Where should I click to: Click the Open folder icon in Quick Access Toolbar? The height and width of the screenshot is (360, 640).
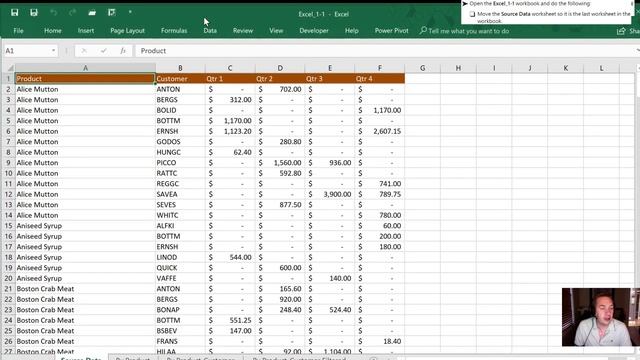92,13
